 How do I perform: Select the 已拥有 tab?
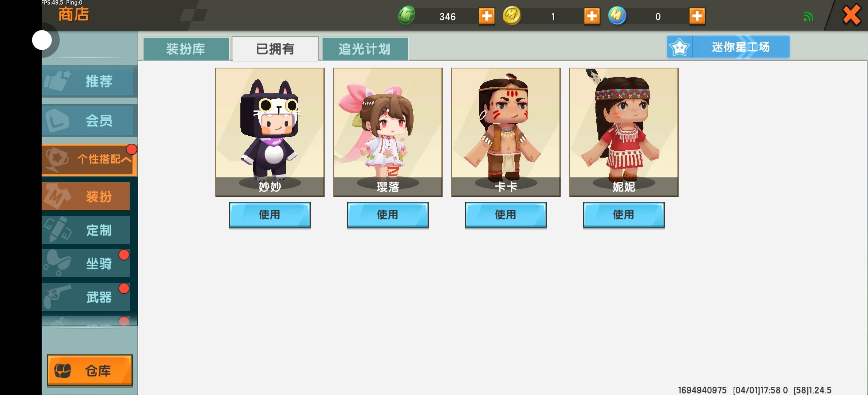[275, 49]
